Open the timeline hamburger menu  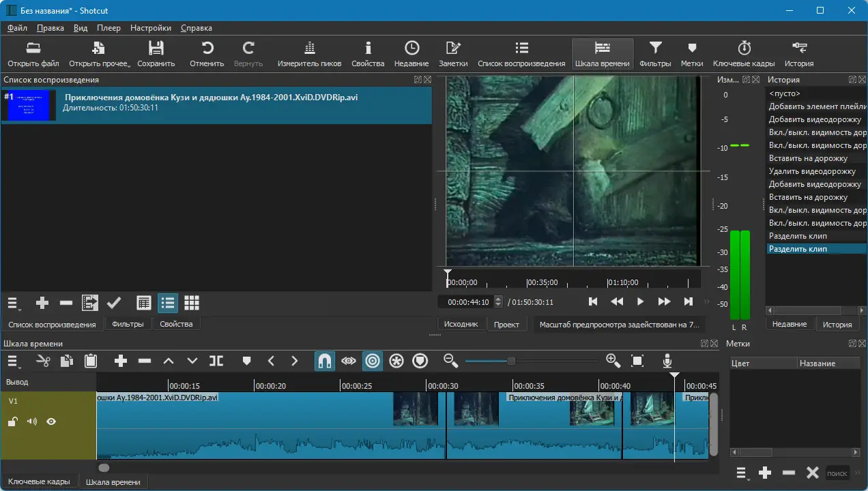(x=14, y=361)
